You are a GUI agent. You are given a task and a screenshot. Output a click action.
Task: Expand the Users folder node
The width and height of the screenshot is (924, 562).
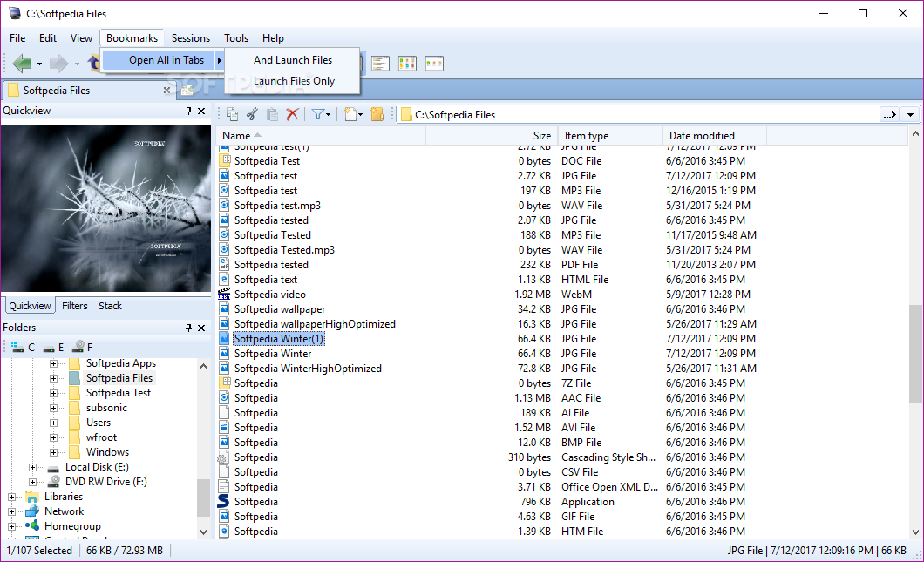pos(54,423)
